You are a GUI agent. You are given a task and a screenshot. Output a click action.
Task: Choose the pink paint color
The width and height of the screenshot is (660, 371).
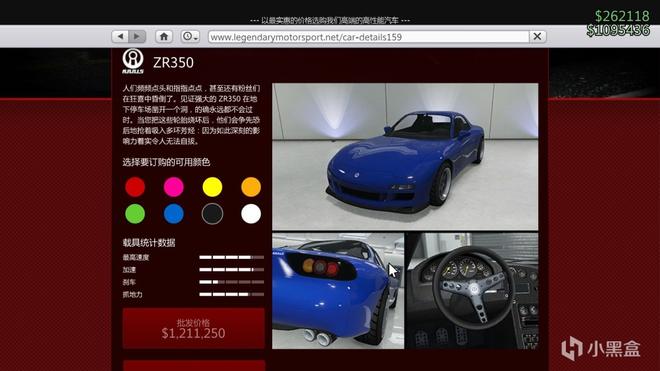[x=173, y=187]
